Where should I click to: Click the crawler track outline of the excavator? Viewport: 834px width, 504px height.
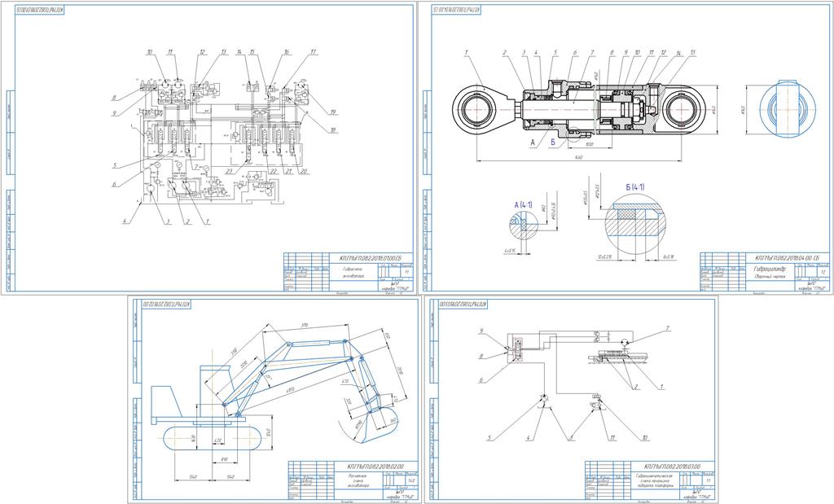point(213,439)
